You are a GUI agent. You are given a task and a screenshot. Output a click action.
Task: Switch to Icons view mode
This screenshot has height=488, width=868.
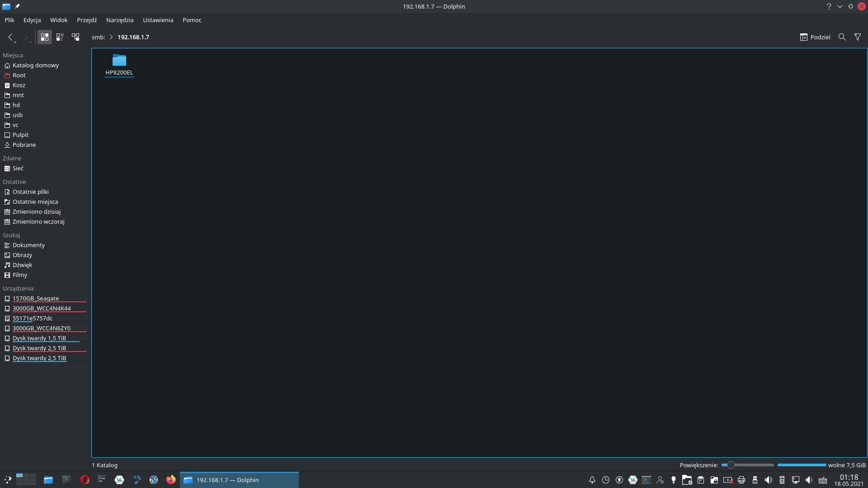(45, 37)
